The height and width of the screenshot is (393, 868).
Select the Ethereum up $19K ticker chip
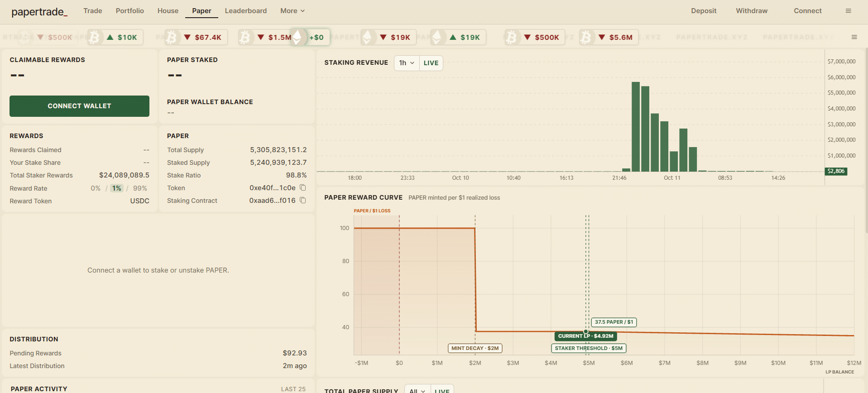(x=458, y=37)
